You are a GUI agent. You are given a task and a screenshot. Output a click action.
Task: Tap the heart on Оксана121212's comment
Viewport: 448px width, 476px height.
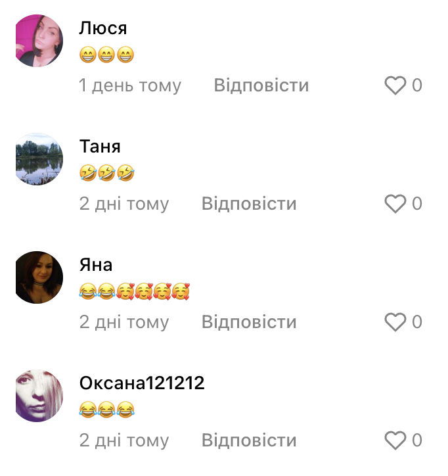pos(395,440)
